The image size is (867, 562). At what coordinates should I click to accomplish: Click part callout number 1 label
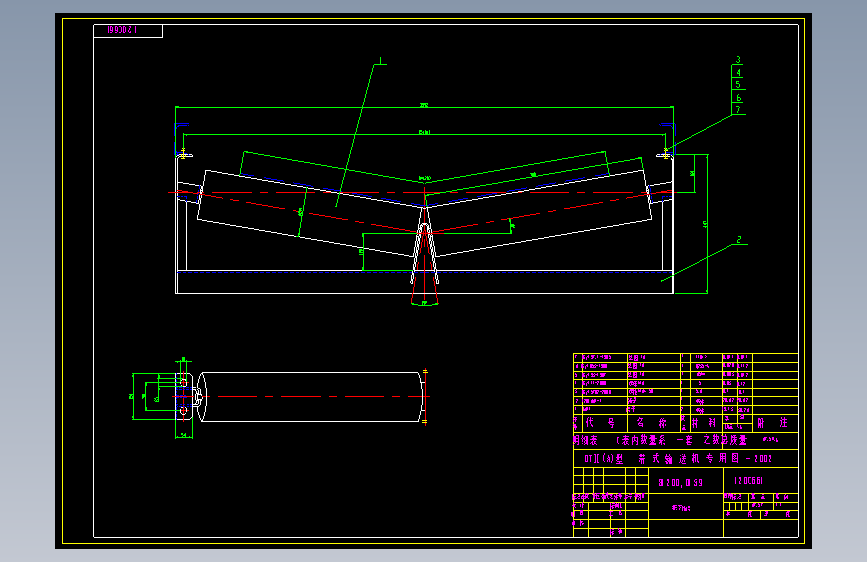381,60
